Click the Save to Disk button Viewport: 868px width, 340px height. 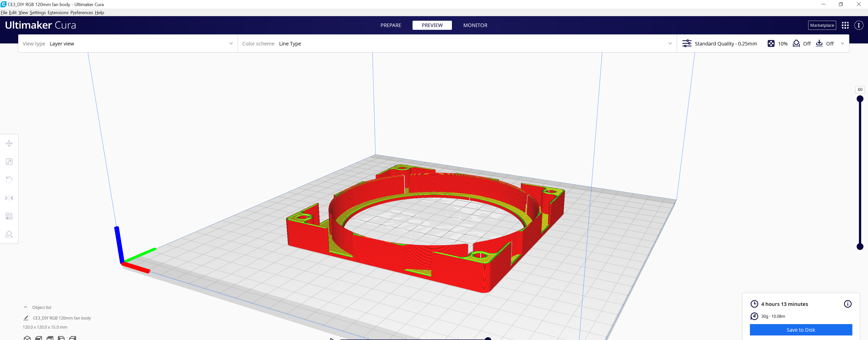point(801,330)
